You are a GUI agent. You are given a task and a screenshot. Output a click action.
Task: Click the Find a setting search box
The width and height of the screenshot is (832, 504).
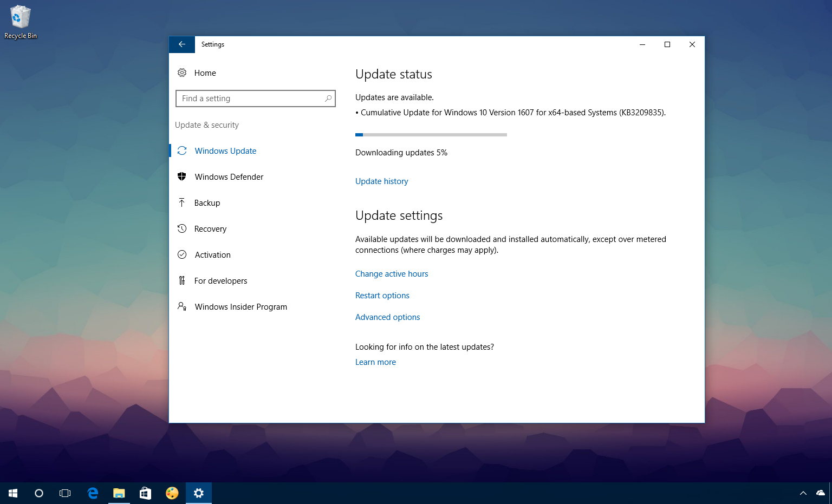pos(255,99)
